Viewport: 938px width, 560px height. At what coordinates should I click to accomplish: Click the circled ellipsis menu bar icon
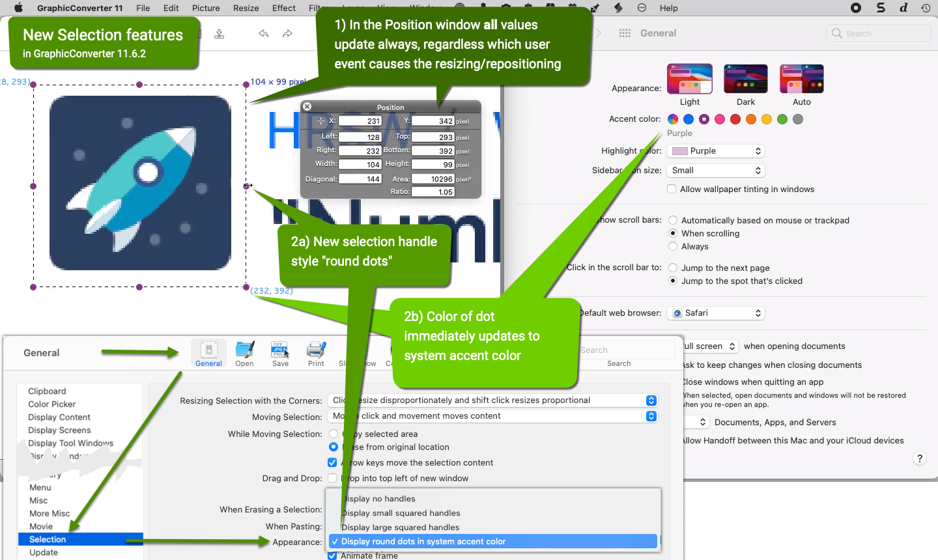(642, 8)
